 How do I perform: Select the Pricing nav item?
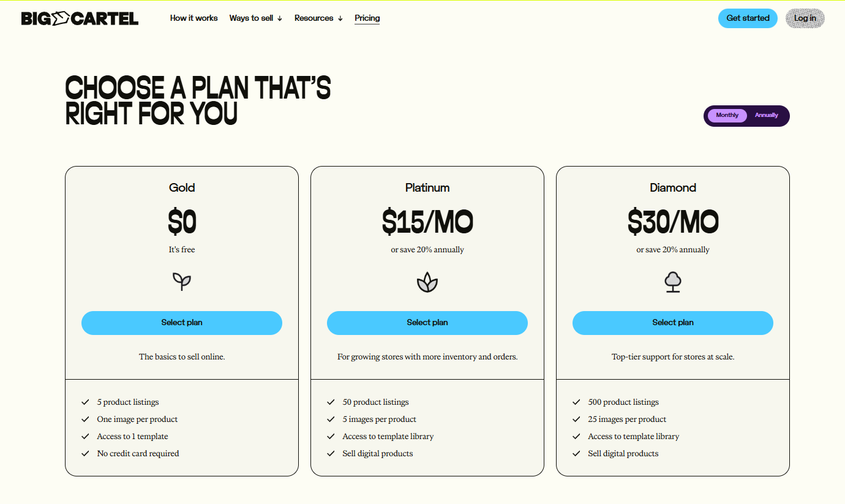coord(367,18)
